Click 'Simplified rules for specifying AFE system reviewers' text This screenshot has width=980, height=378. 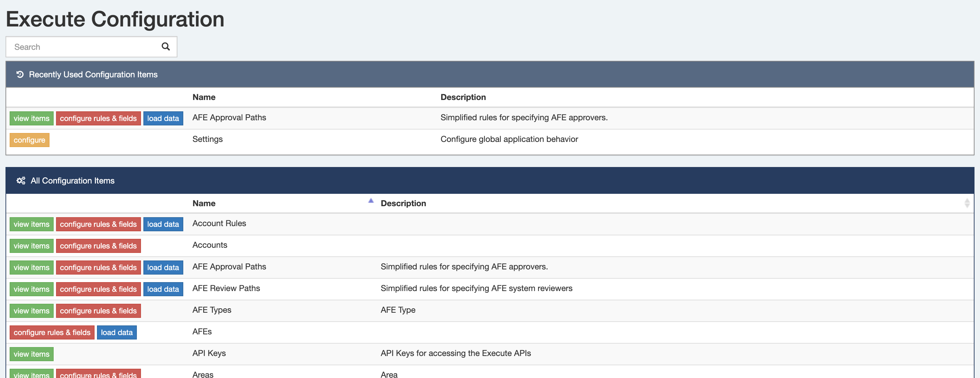pyautogui.click(x=476, y=289)
